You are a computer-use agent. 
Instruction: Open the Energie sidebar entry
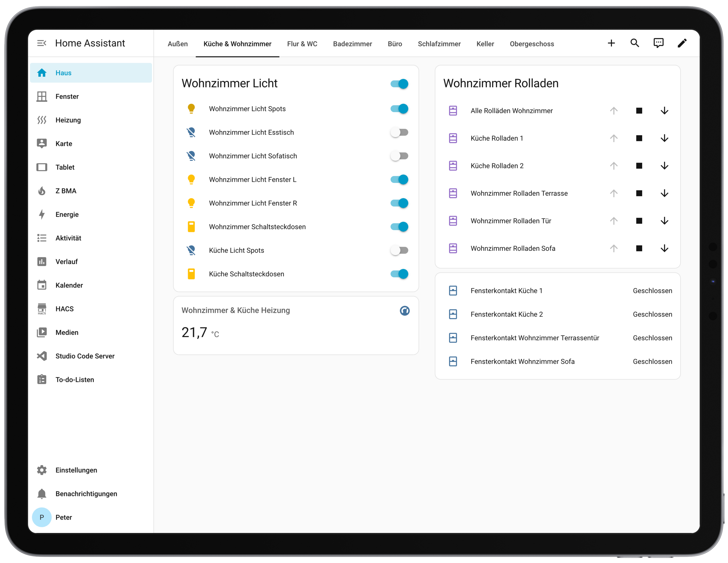point(67,215)
